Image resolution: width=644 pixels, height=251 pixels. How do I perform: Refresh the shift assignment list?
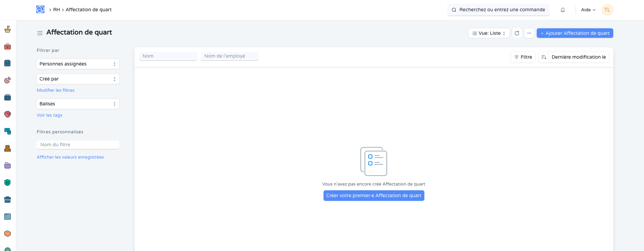(x=517, y=33)
